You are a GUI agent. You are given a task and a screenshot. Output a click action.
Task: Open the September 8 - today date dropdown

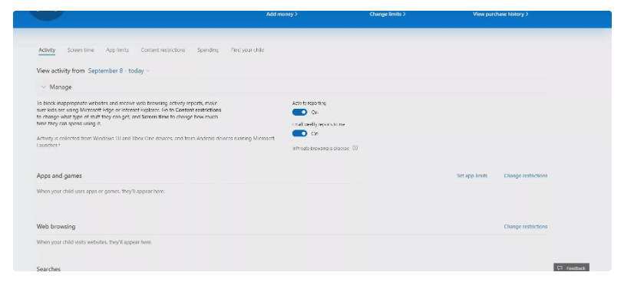point(119,71)
